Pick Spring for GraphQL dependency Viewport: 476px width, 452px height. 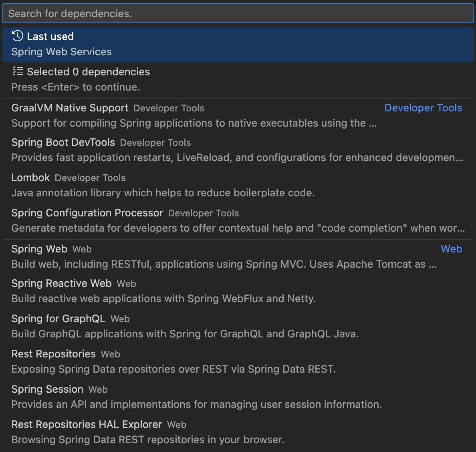tap(238, 326)
